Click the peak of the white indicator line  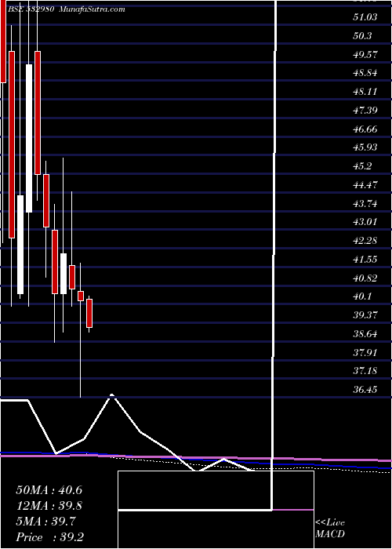pos(111,395)
